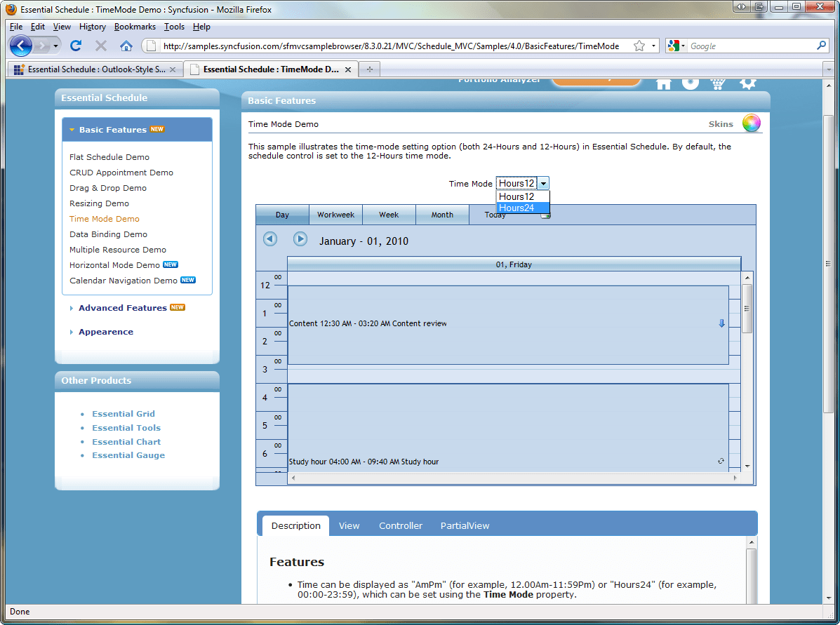
Task: Expand the Advanced Features section
Action: (x=122, y=308)
